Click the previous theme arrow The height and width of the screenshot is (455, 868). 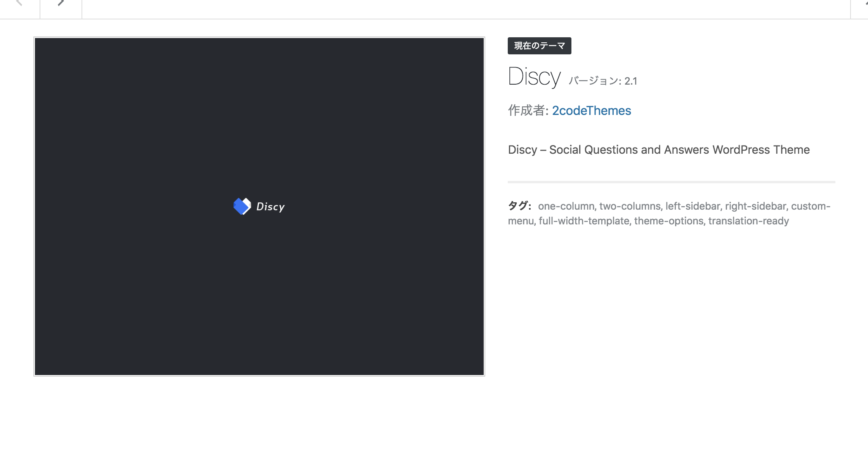pyautogui.click(x=19, y=4)
